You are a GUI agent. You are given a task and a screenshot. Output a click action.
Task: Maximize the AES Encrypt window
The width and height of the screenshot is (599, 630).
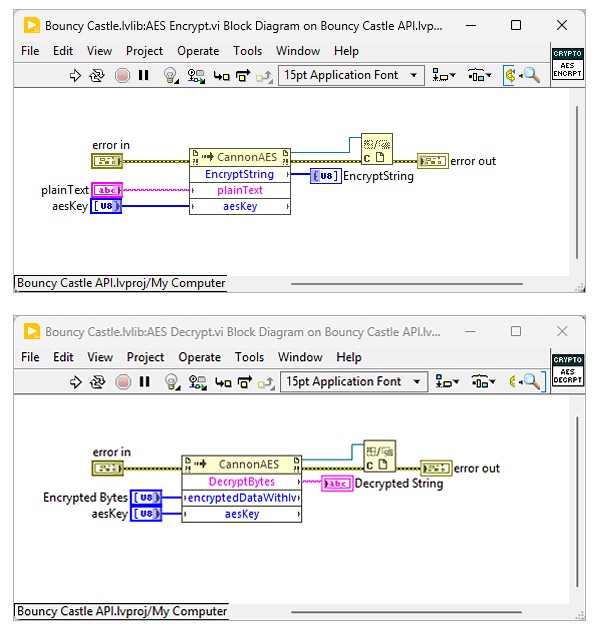(x=516, y=25)
